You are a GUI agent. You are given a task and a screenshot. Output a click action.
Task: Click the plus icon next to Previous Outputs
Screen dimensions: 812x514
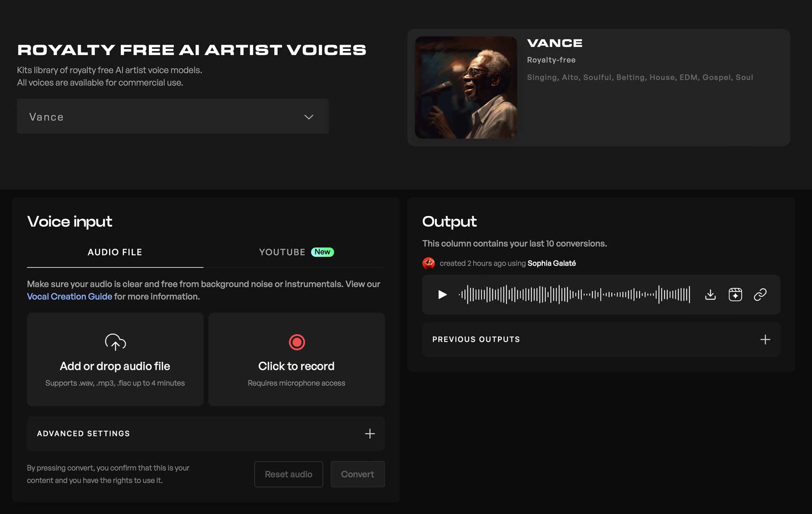click(x=765, y=339)
